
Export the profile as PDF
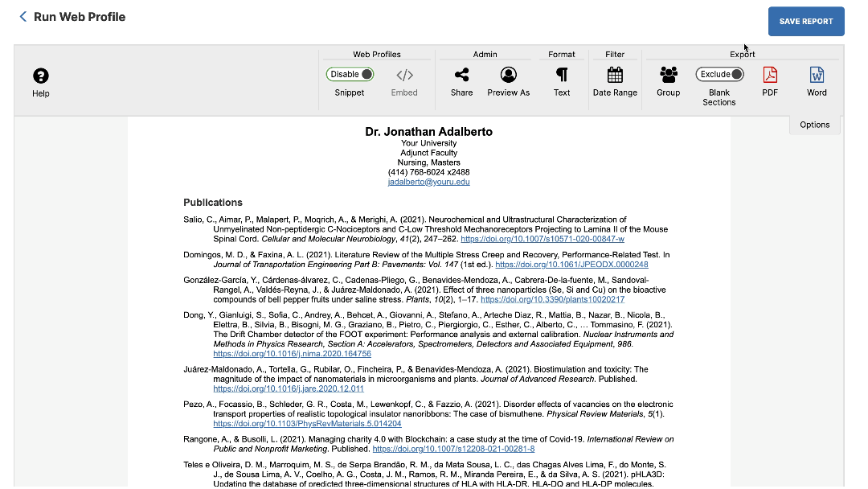769,73
